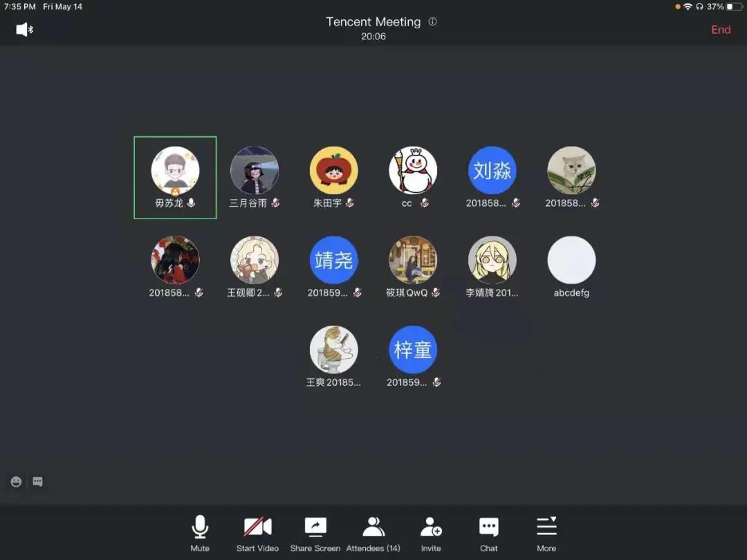
Task: End the meeting with the End button
Action: (721, 30)
